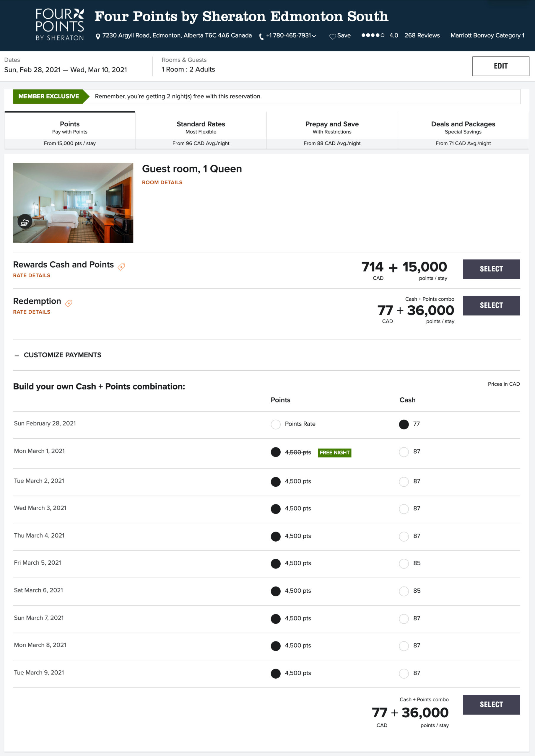This screenshot has width=535, height=756.
Task: Select 85 cash option for Fri March 5
Action: (x=404, y=563)
